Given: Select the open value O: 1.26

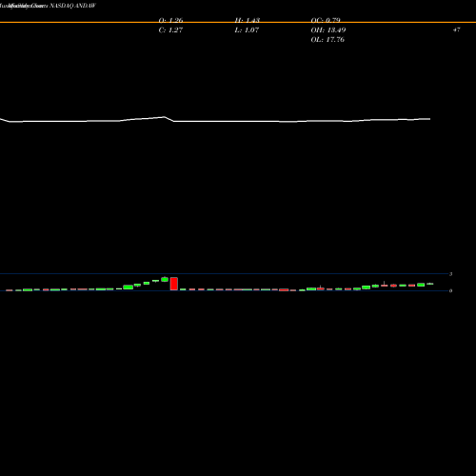Looking at the screenshot, I should pyautogui.click(x=170, y=20).
